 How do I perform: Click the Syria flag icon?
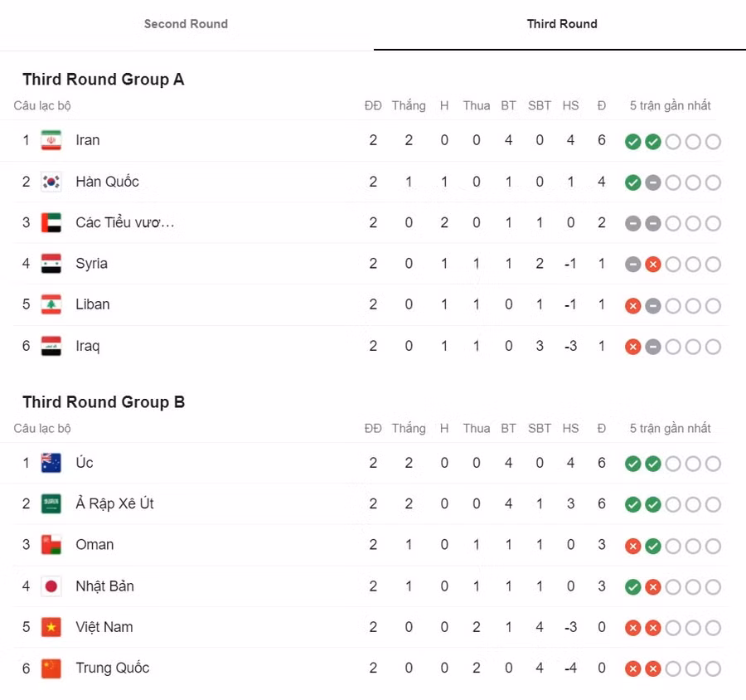pos(51,264)
